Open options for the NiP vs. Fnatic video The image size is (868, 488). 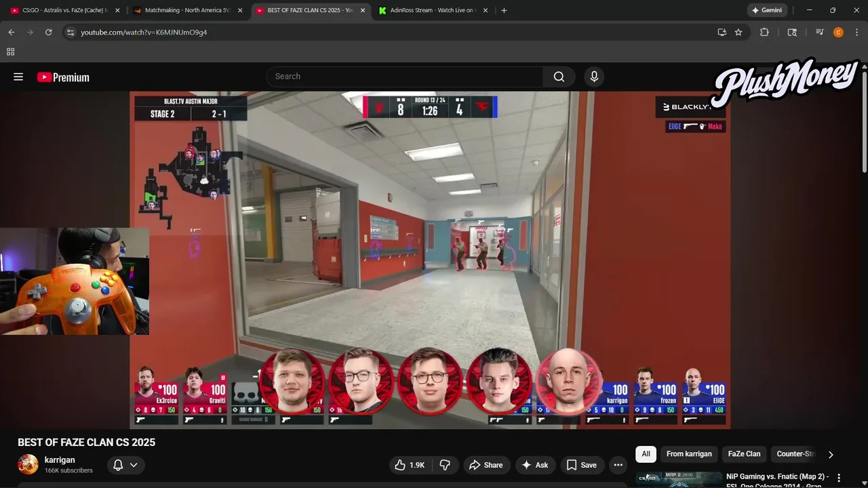click(x=839, y=479)
